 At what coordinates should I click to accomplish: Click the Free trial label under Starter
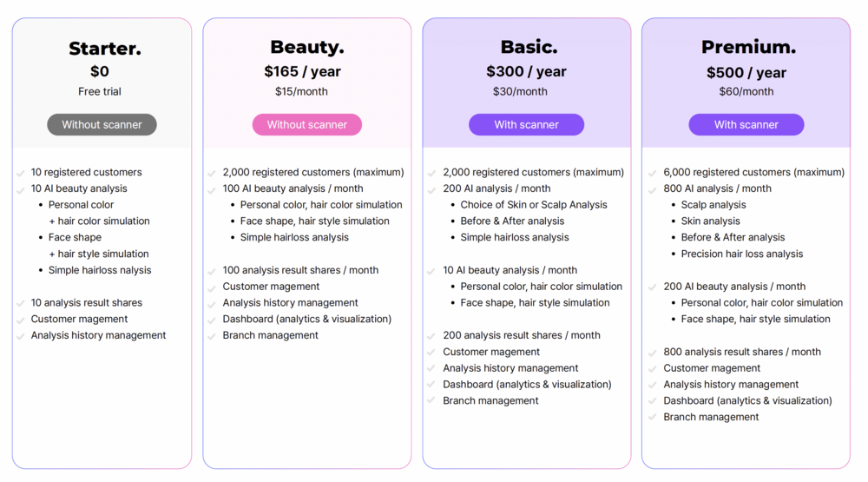[x=100, y=92]
